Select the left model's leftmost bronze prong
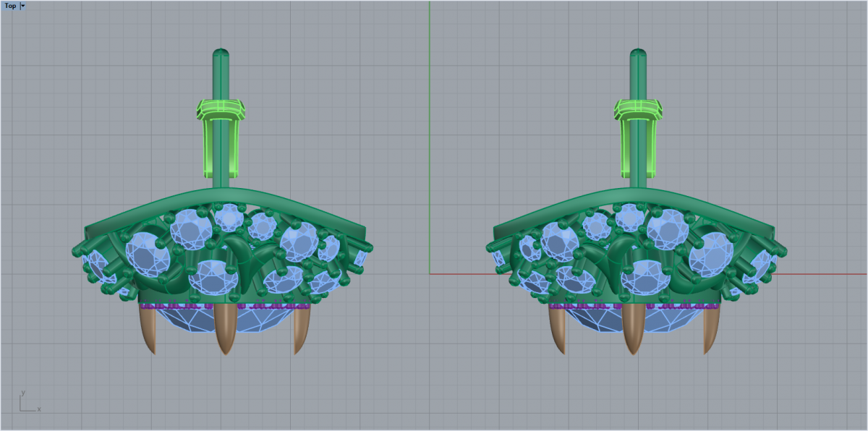 click(x=148, y=329)
